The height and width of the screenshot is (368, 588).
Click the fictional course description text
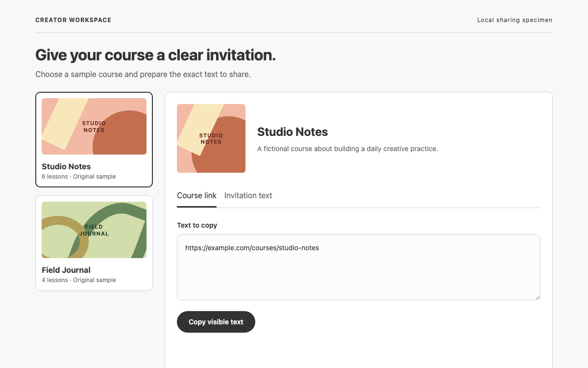click(x=347, y=149)
